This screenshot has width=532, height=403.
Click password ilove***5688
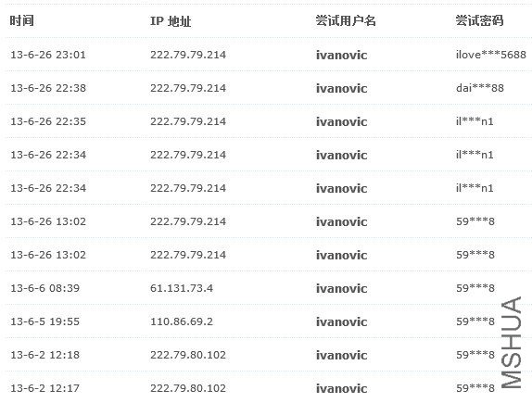point(491,55)
